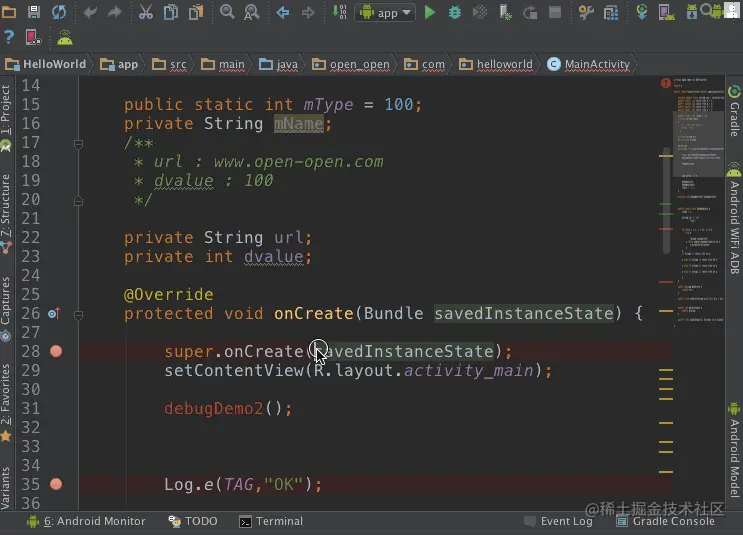
Task: Select helloworld package in breadcrumb
Action: pos(496,64)
